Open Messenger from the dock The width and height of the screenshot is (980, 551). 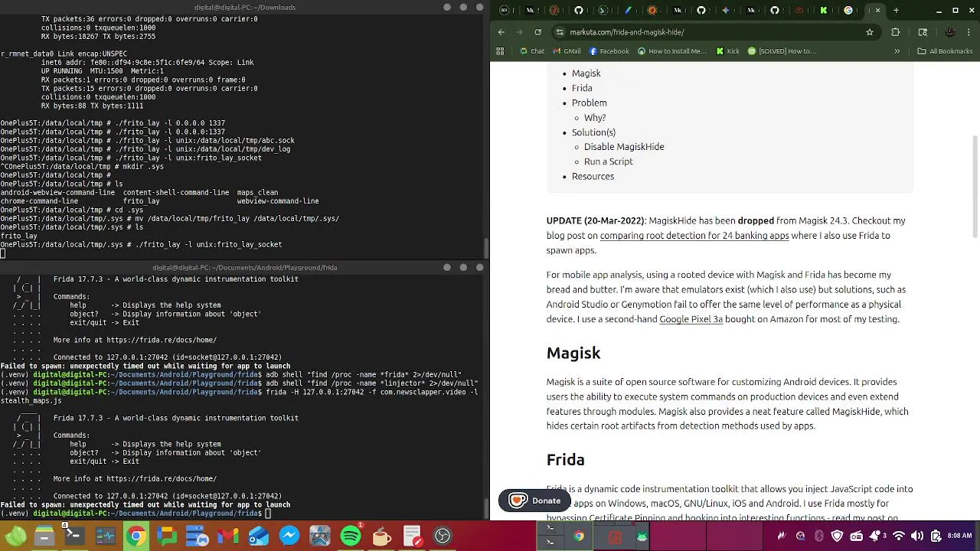pyautogui.click(x=289, y=536)
